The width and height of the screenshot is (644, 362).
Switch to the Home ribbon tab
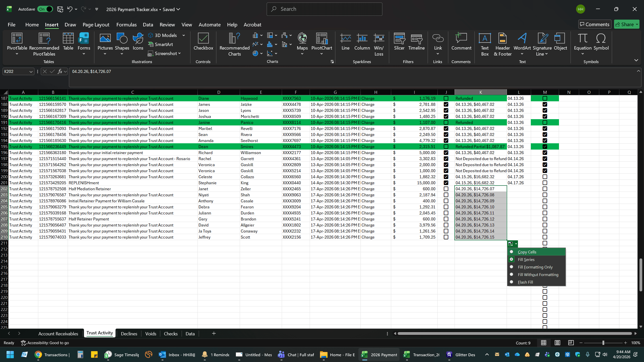coord(32,25)
